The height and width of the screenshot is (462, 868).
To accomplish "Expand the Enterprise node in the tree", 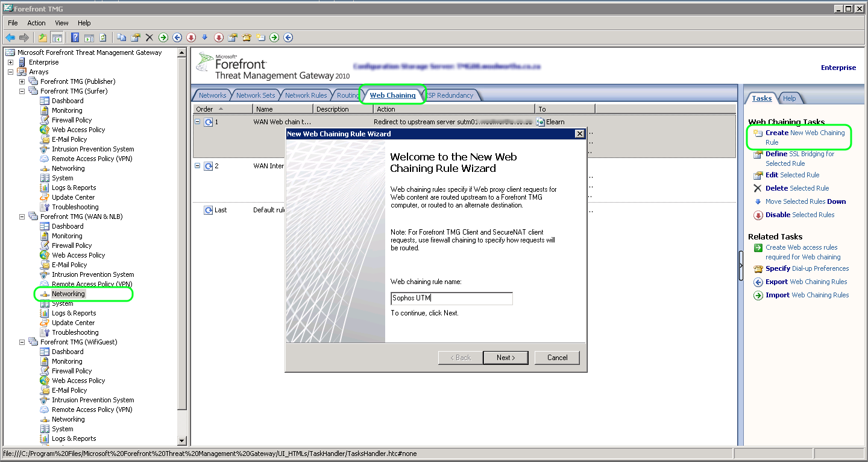I will tap(10, 62).
